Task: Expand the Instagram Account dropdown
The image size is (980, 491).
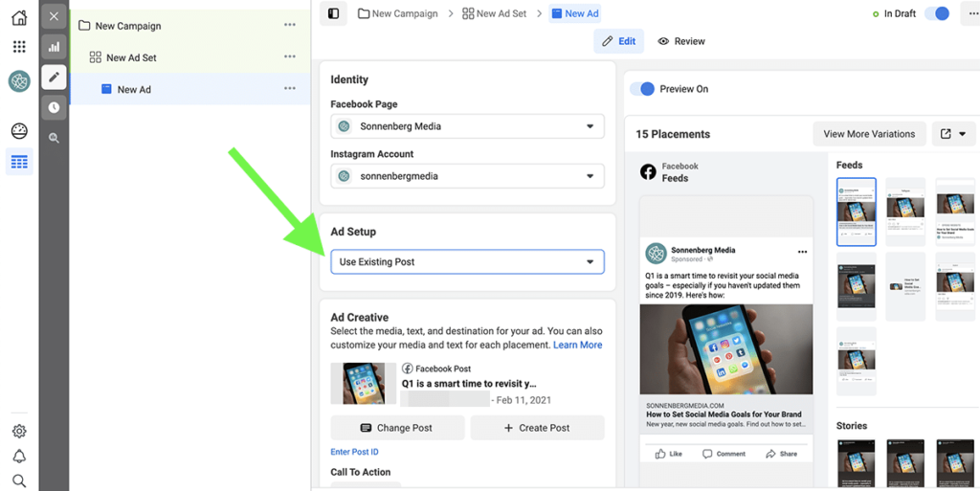Action: (467, 176)
